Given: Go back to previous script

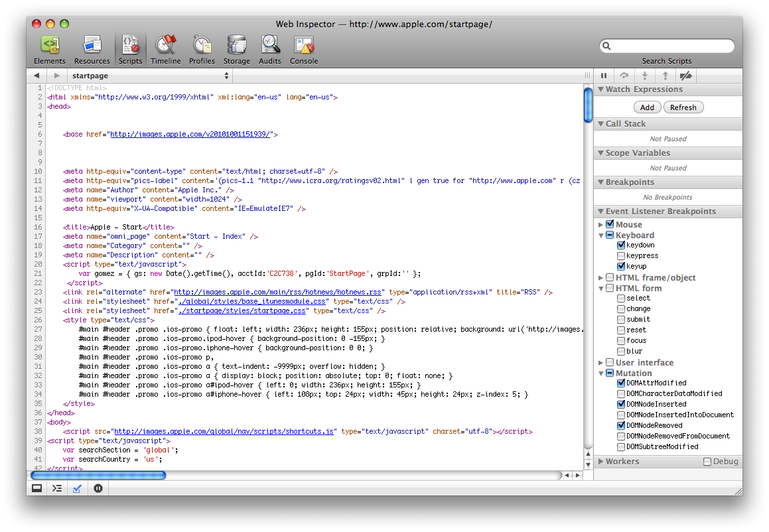Looking at the screenshot, I should click(36, 76).
